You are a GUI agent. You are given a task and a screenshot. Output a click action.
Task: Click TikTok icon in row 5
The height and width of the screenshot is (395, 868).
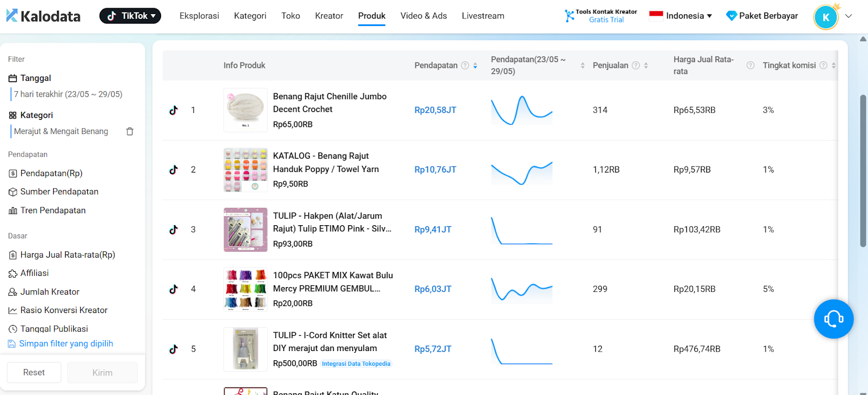pyautogui.click(x=174, y=349)
